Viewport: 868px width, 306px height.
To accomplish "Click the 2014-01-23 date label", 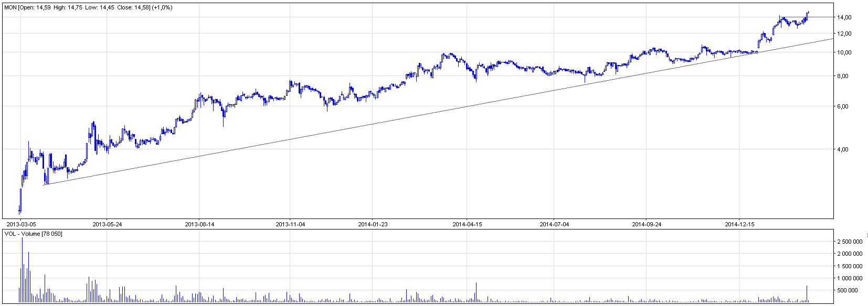I will (x=373, y=224).
